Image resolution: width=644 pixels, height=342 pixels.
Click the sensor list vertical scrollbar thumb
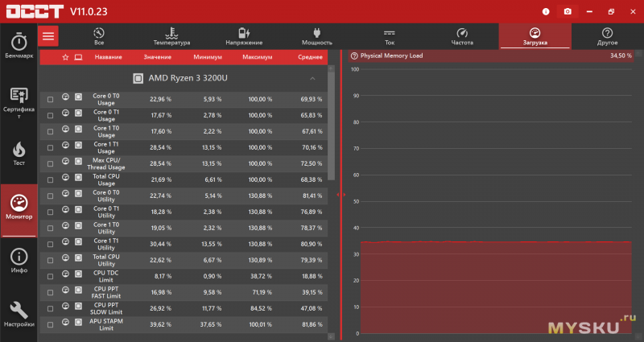point(332,126)
